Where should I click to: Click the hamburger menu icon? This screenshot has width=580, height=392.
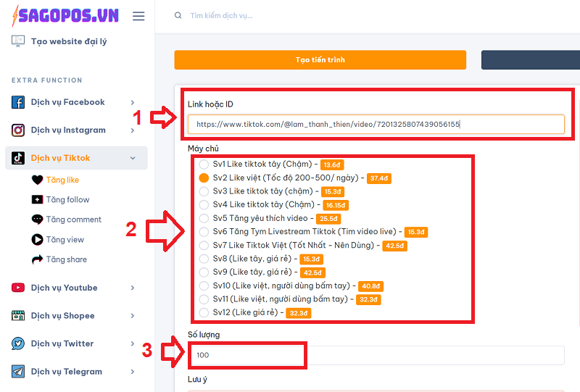138,16
